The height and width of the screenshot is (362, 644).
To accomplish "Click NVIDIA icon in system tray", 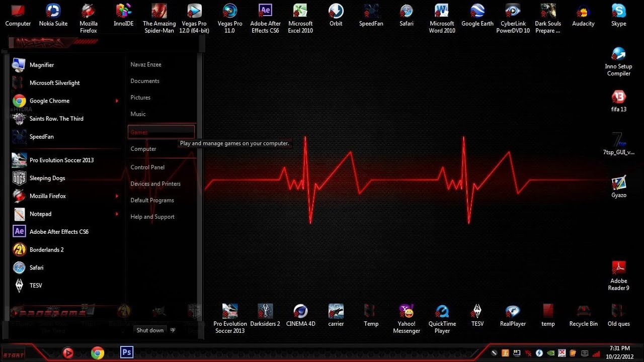I will 550,353.
